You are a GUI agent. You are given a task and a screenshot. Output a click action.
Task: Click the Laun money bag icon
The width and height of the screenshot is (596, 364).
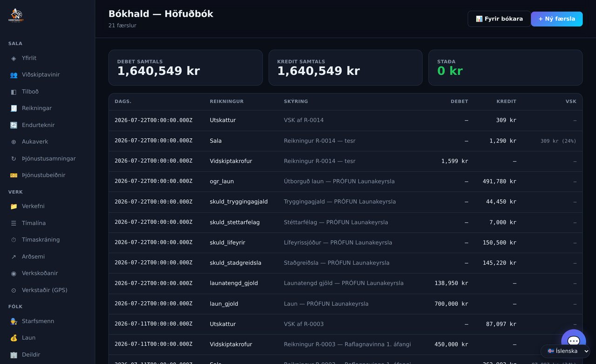14,338
